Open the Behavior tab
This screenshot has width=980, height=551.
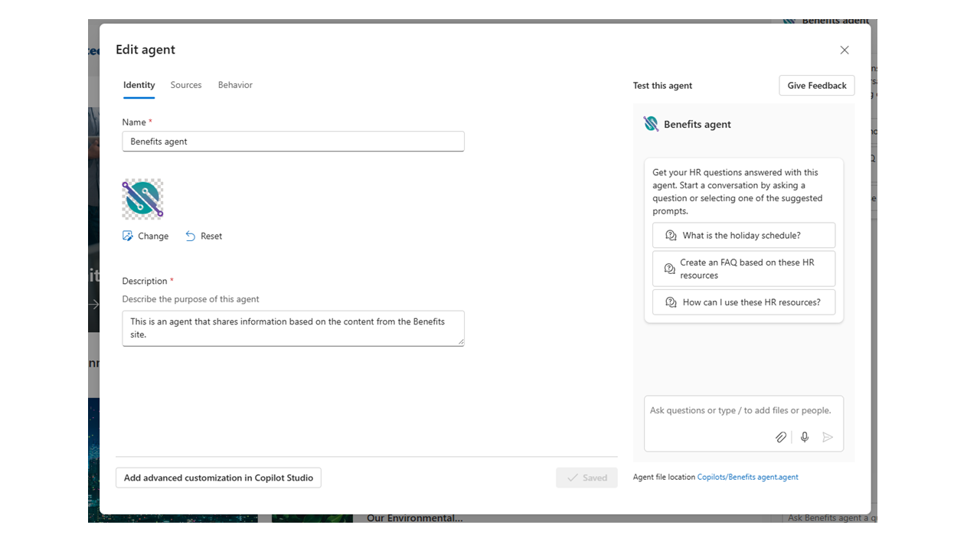click(235, 85)
